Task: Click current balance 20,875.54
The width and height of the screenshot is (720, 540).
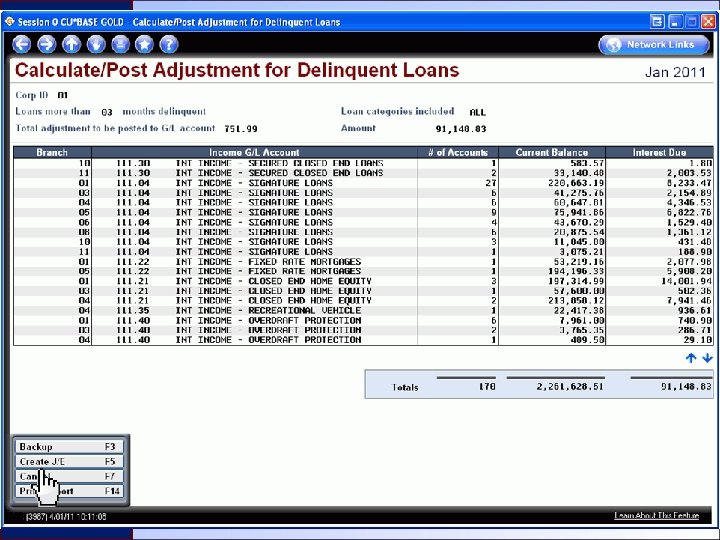Action: click(579, 232)
